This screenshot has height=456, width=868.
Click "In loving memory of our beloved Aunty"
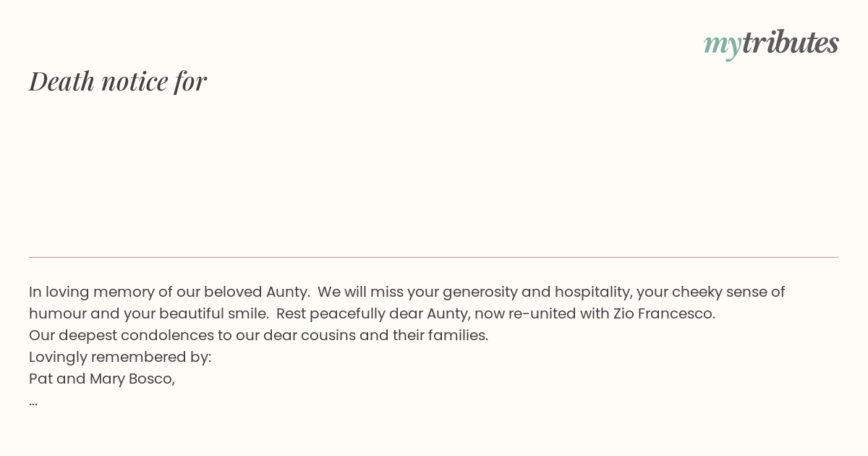click(170, 292)
